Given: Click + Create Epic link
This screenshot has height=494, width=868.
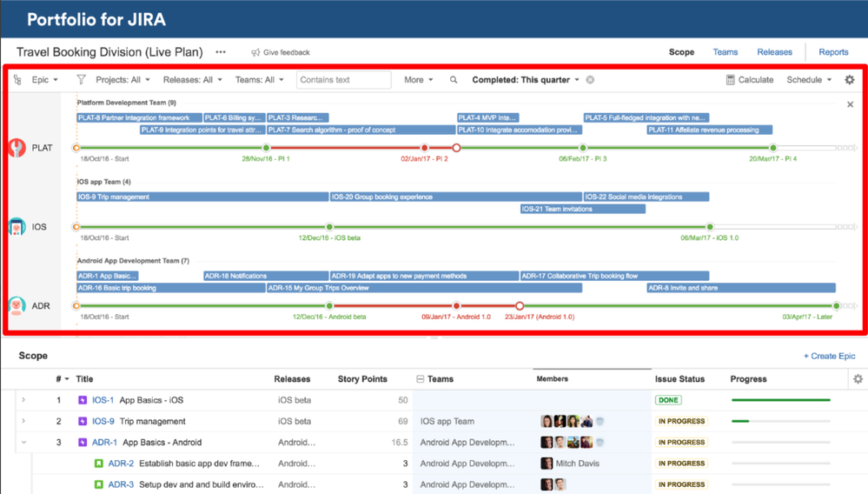Looking at the screenshot, I should point(829,356).
